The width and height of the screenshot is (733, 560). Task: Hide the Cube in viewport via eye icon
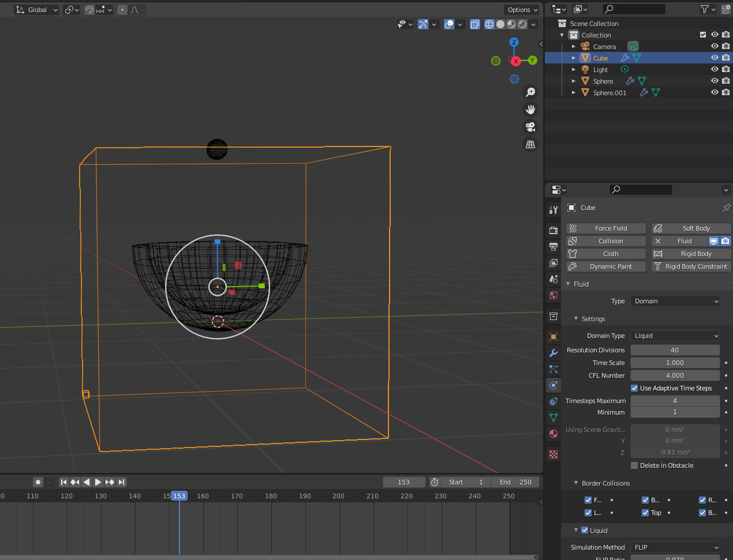(715, 58)
